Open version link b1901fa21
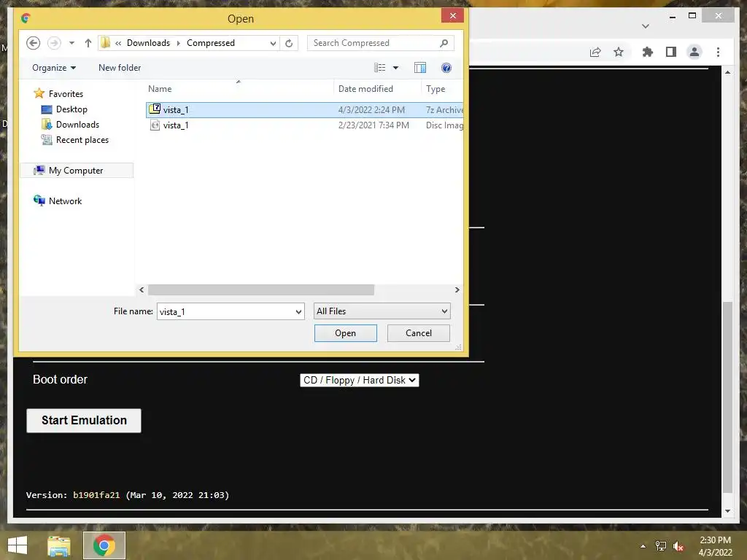Viewport: 747px width, 560px height. pos(96,495)
